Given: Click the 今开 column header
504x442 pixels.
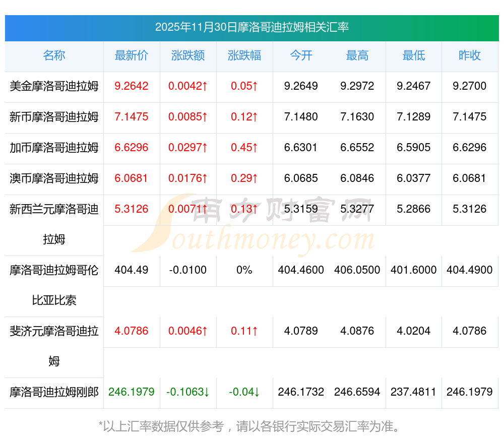Looking at the screenshot, I should tap(301, 56).
